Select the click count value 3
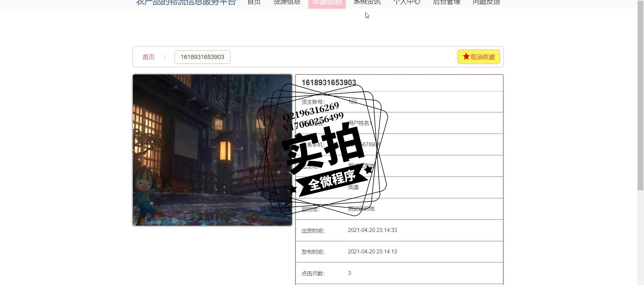Image resolution: width=644 pixels, height=285 pixels. [x=350, y=273]
